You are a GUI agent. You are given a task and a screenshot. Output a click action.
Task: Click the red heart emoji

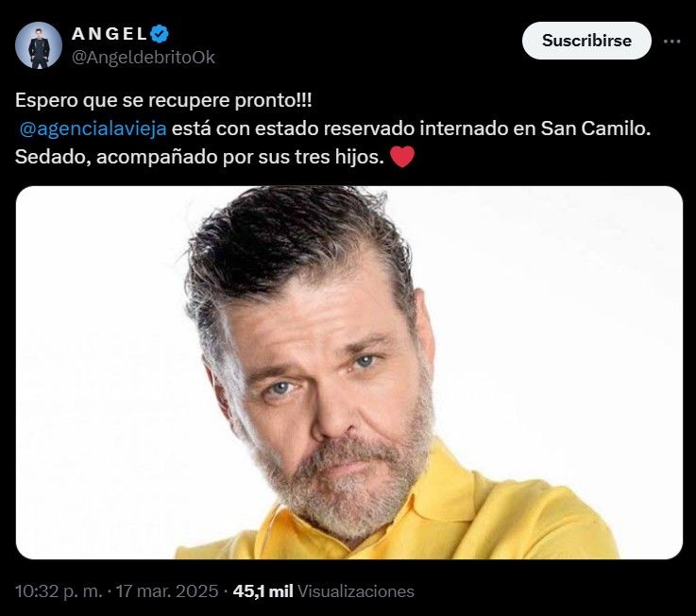402,157
